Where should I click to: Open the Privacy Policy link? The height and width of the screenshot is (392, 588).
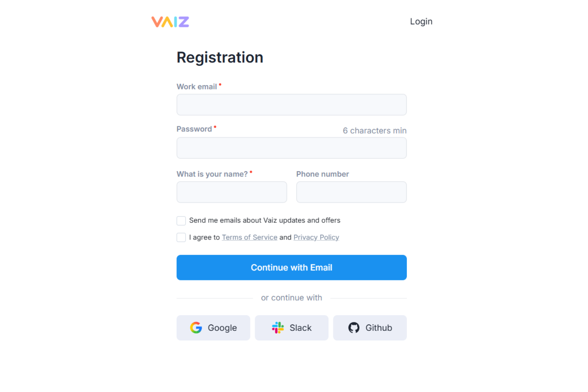[x=316, y=237]
